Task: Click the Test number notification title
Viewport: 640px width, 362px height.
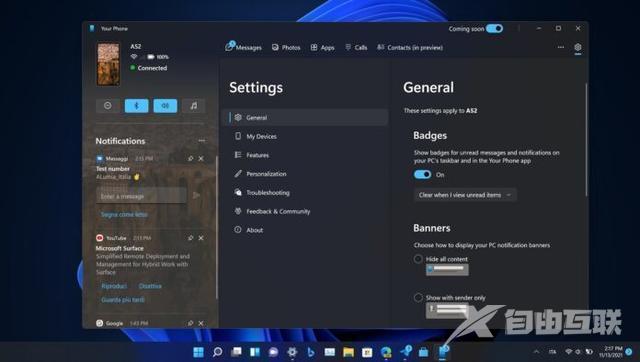Action: point(113,169)
